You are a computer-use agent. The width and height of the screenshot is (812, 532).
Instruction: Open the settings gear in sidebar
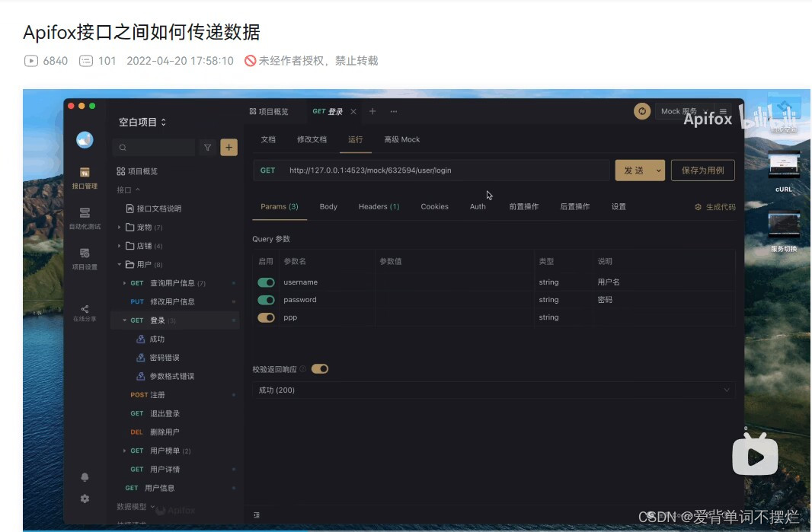(x=85, y=499)
